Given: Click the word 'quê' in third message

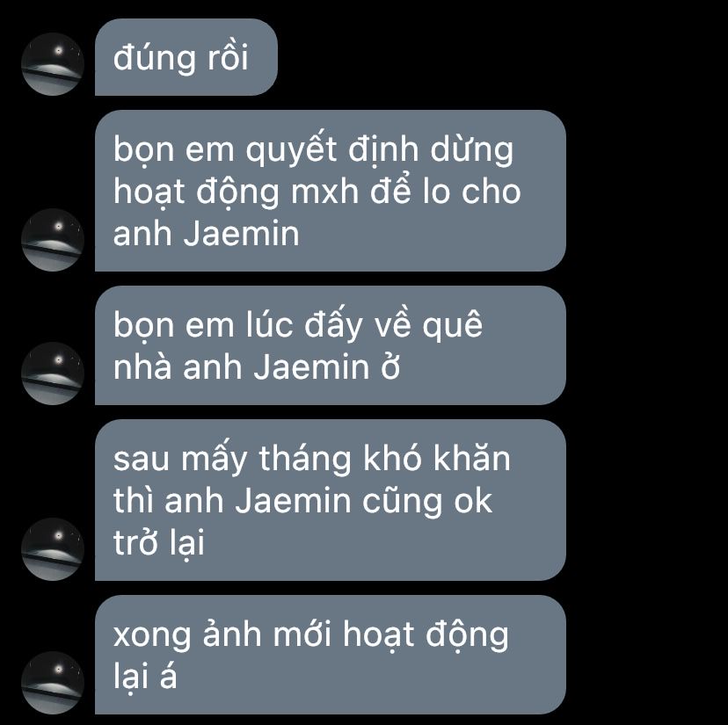Looking at the screenshot, I should (x=452, y=325).
